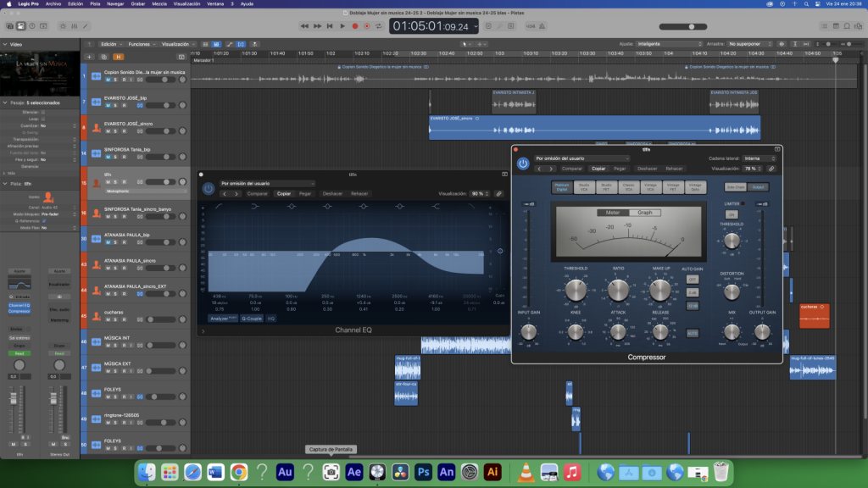Click the Cycle button in the transport bar
Image resolution: width=868 pixels, height=488 pixels.
pos(378,26)
